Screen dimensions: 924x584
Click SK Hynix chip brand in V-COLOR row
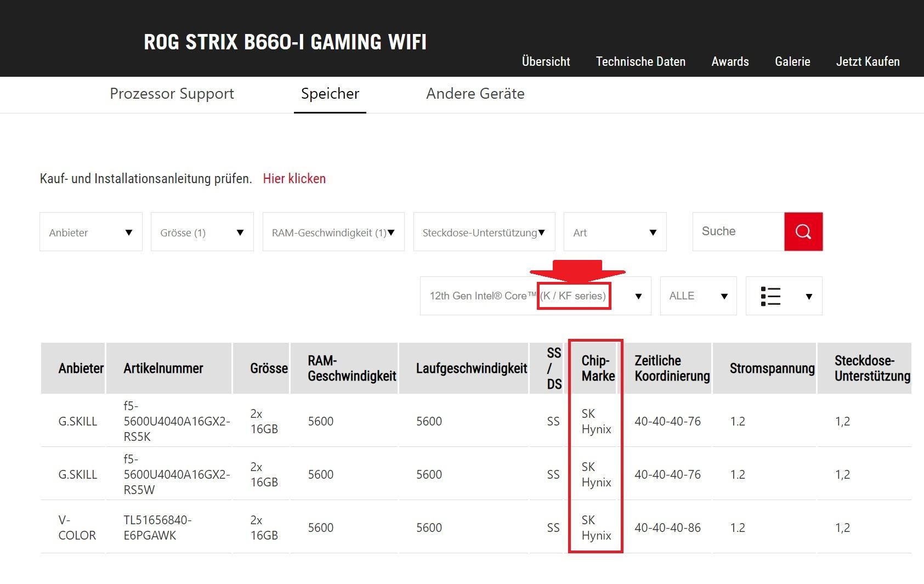point(596,528)
